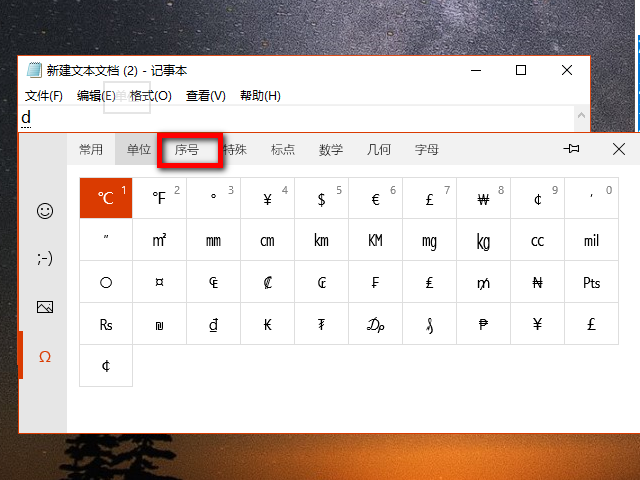Image resolution: width=640 pixels, height=480 pixels.
Task: Insert the °F Fahrenheit symbol
Action: coord(160,198)
